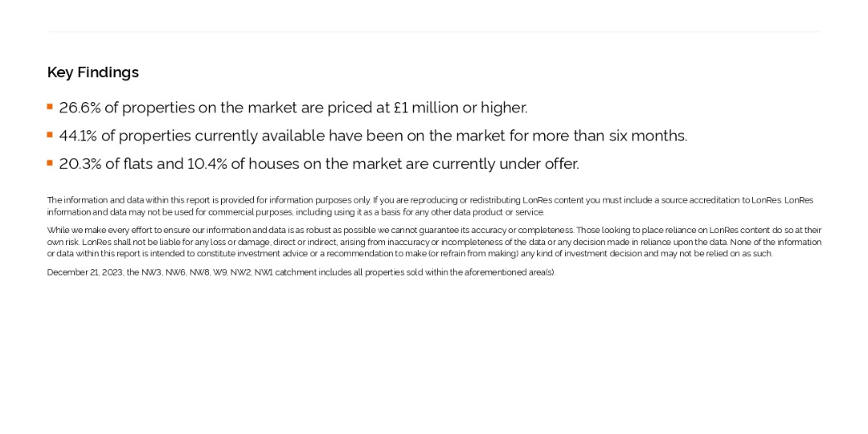Select the '44.1% of properties' line
This screenshot has width=868, height=434.
tap(373, 136)
